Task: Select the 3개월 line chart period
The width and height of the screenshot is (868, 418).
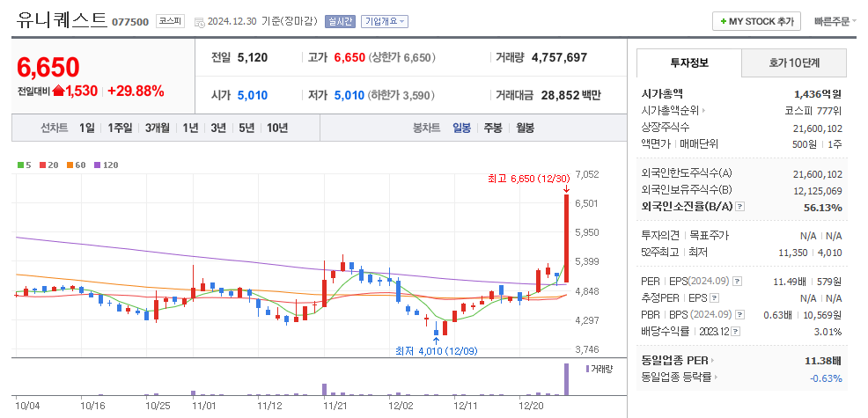Action: pyautogui.click(x=158, y=128)
